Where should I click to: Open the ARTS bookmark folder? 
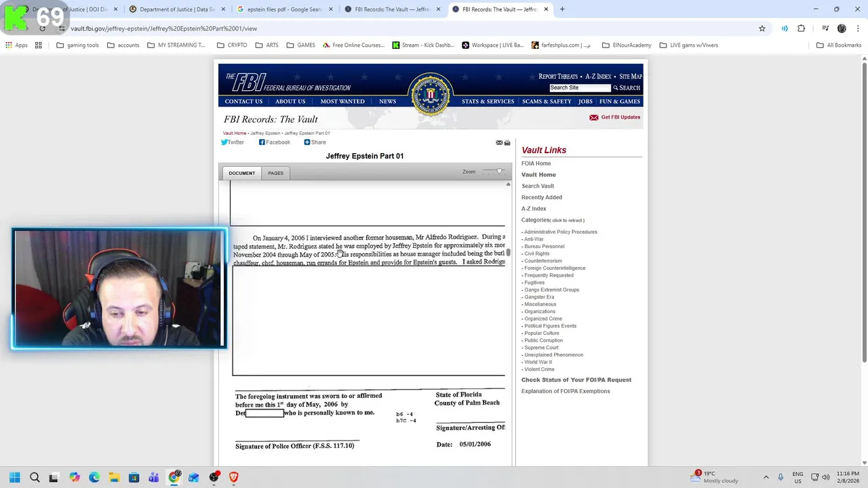[267, 45]
